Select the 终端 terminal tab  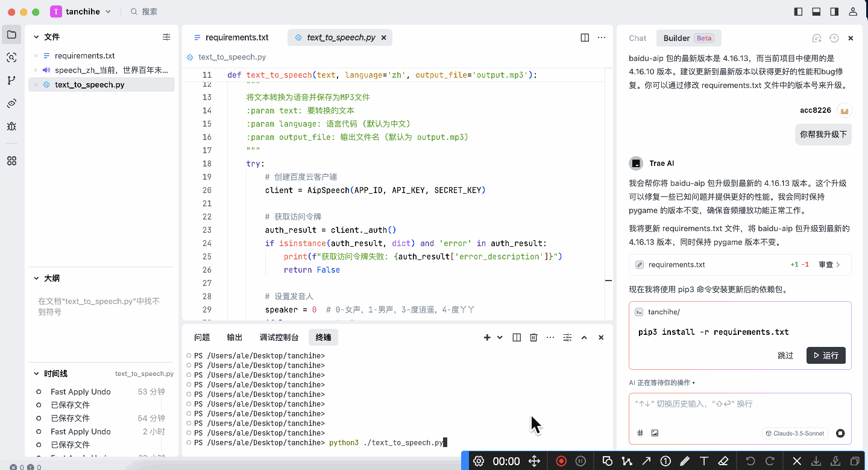click(323, 337)
